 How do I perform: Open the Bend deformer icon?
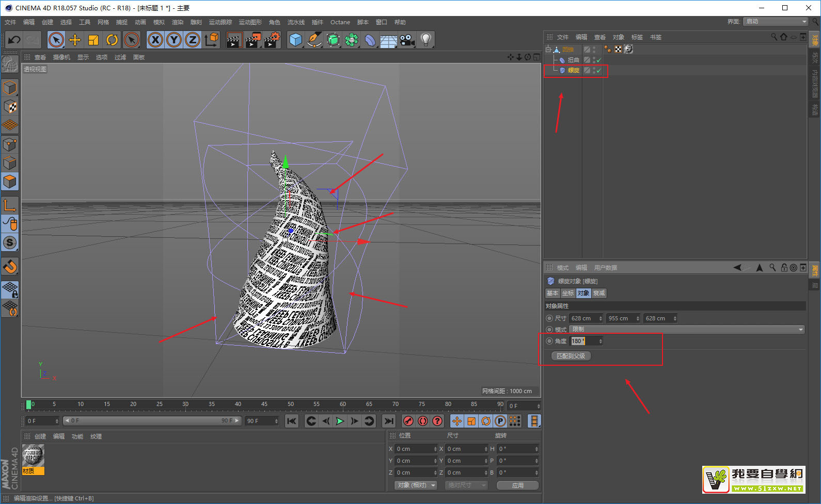click(x=370, y=40)
